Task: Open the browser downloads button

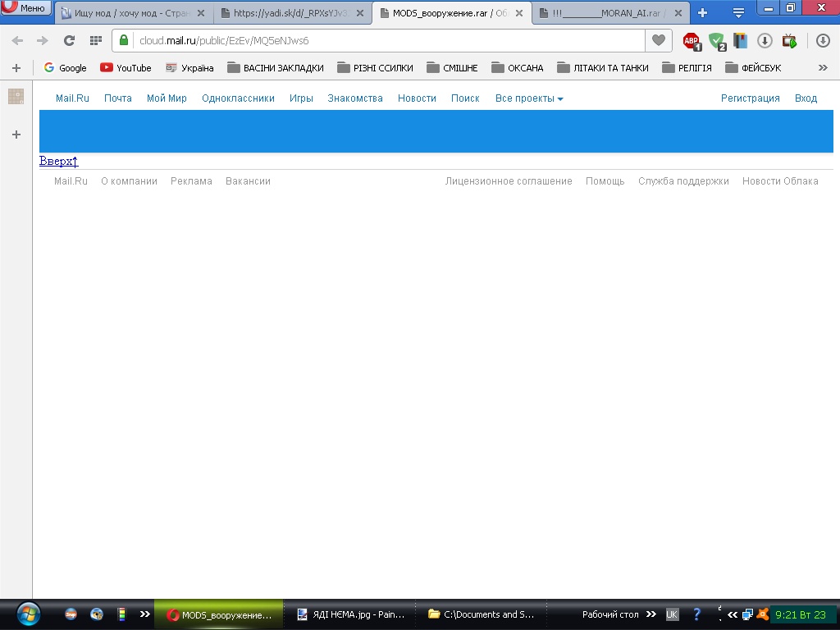Action: pyautogui.click(x=823, y=41)
